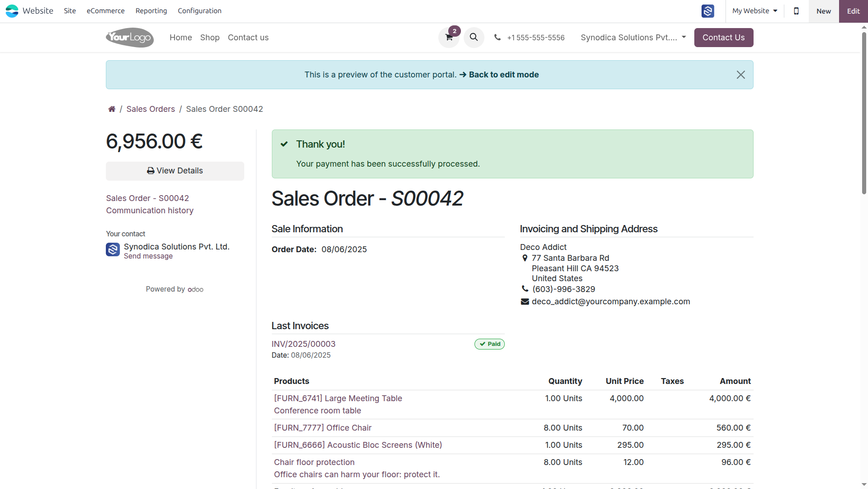Click the scrollbar down arrow
Screen dimensions: 868x489
click(x=864, y=484)
